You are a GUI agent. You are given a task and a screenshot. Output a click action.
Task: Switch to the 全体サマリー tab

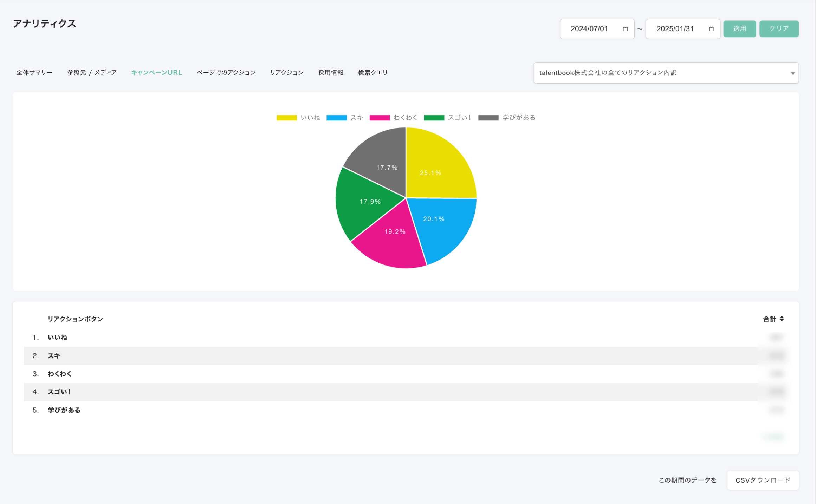coord(34,72)
